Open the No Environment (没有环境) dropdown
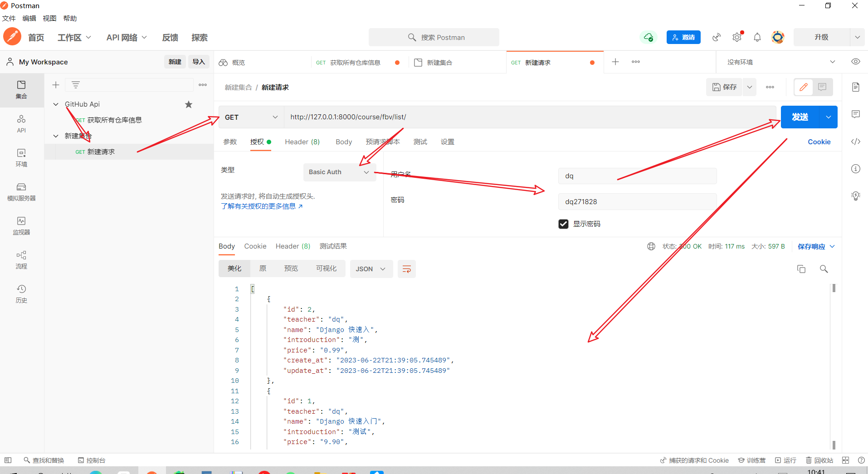Screen dimensions: 868x474 781,62
